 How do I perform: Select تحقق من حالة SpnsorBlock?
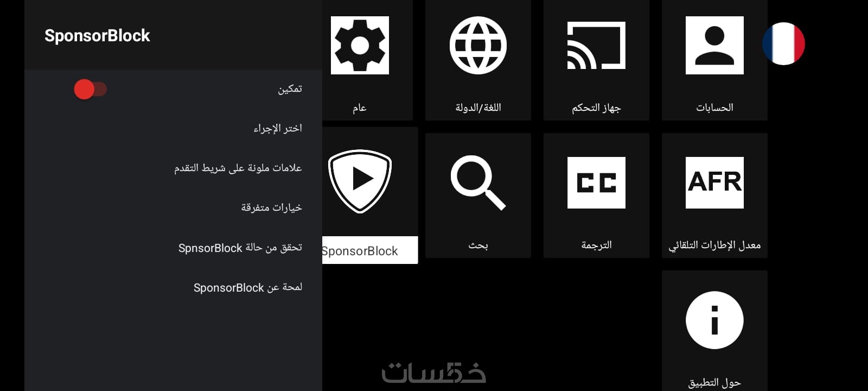240,248
